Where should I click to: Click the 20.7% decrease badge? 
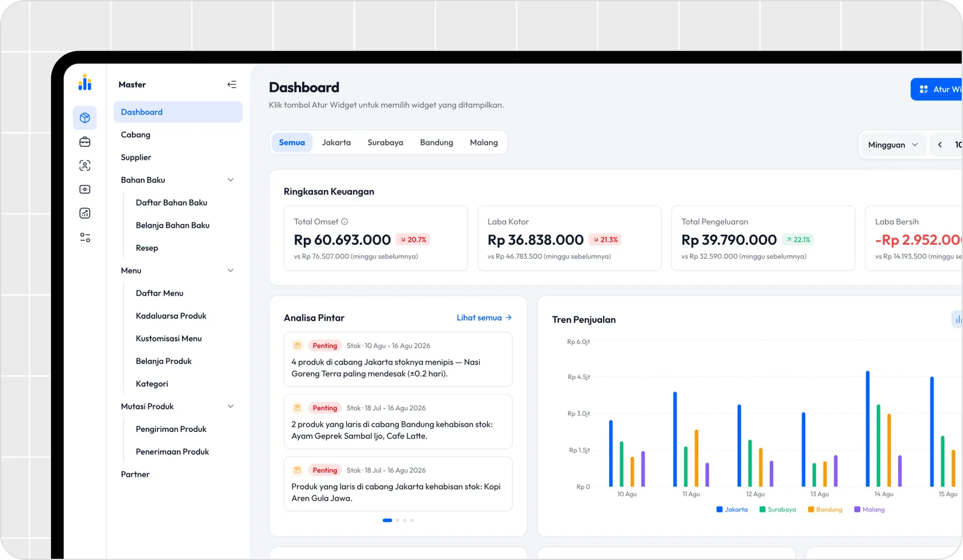tap(413, 239)
